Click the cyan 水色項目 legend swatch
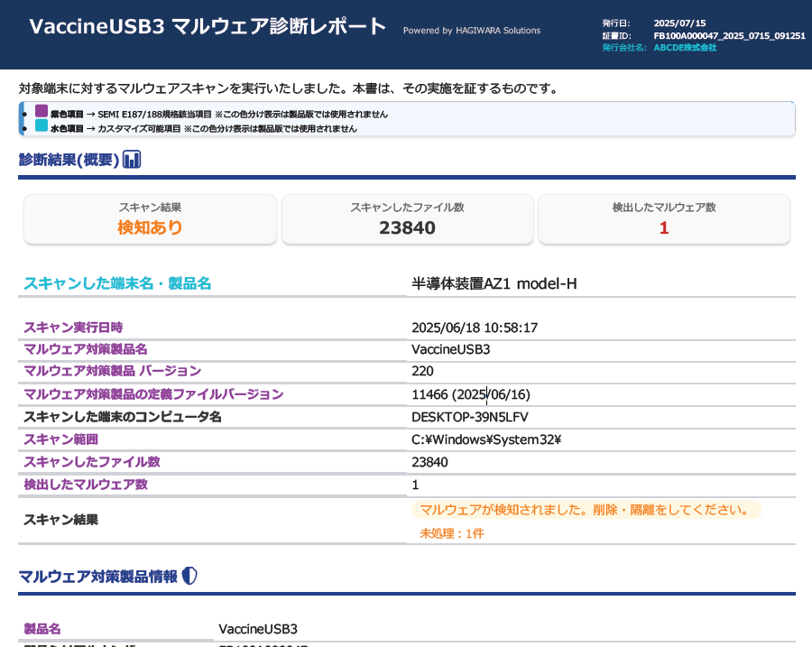The image size is (812, 647). click(42, 126)
